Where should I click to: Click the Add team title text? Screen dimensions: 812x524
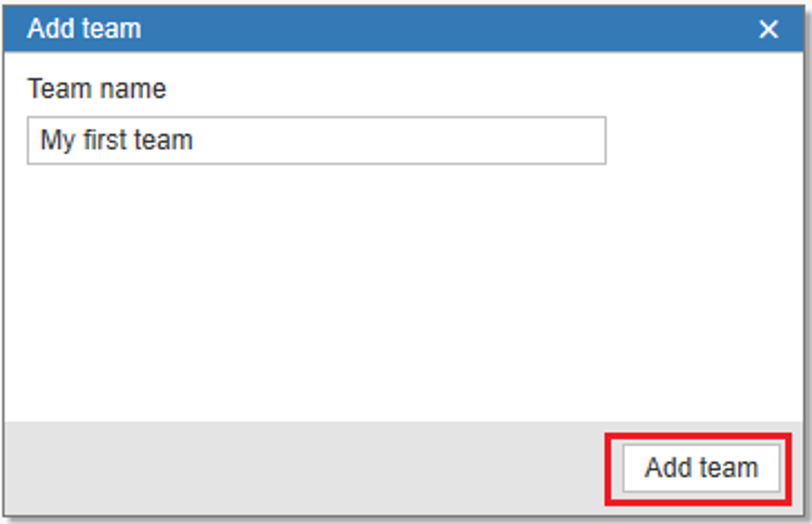pyautogui.click(x=84, y=28)
